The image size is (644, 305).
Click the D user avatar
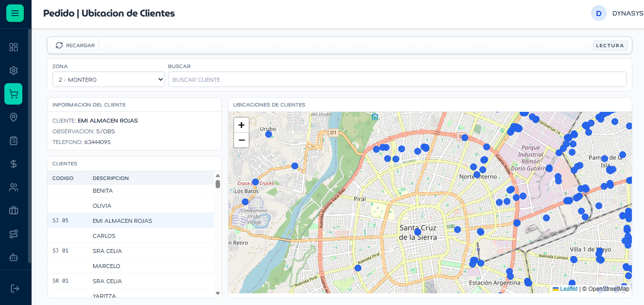click(x=598, y=13)
